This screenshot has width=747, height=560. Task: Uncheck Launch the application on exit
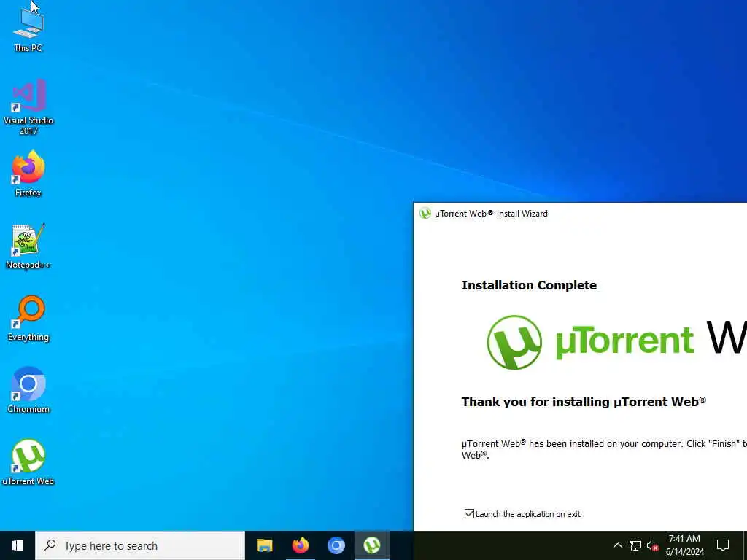click(469, 514)
